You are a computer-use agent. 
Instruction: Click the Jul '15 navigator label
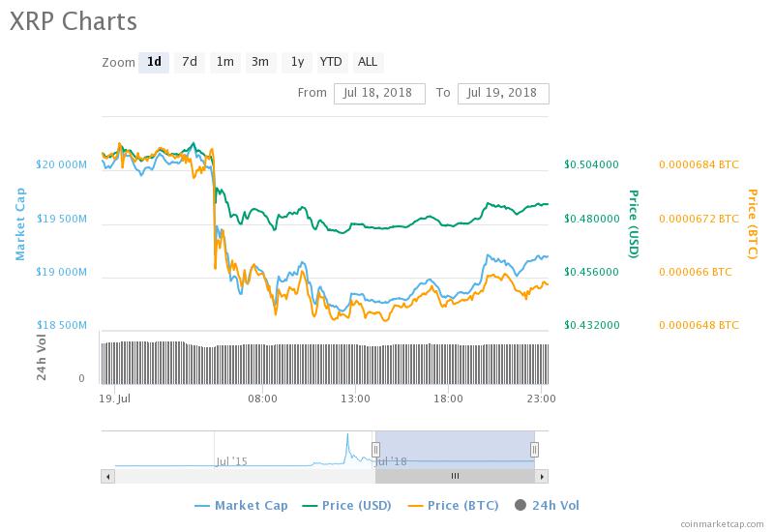coord(231,462)
